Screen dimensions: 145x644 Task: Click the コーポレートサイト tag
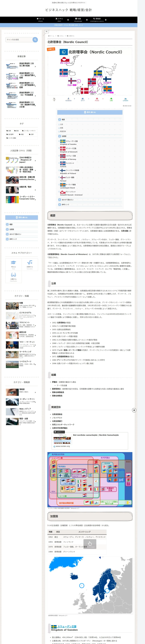coord(30,131)
